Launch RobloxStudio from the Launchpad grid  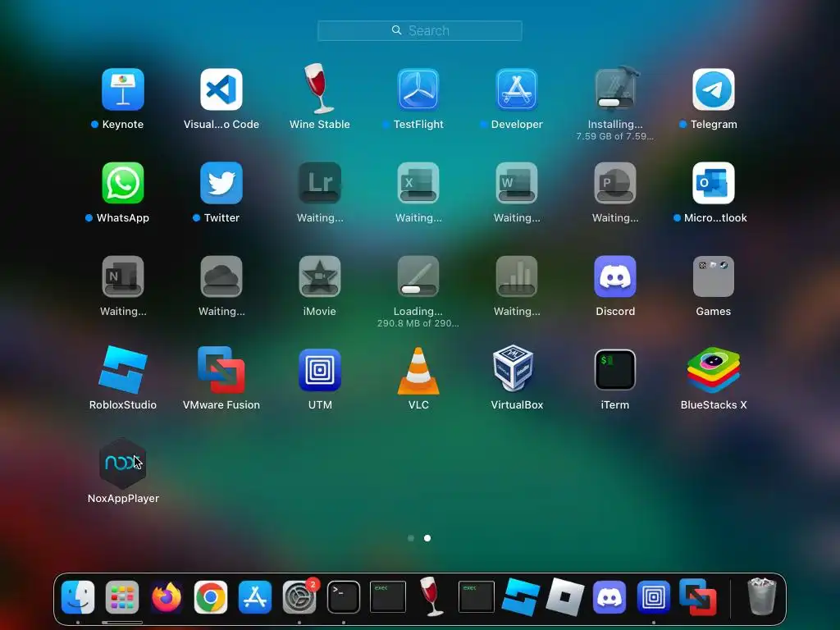[123, 370]
